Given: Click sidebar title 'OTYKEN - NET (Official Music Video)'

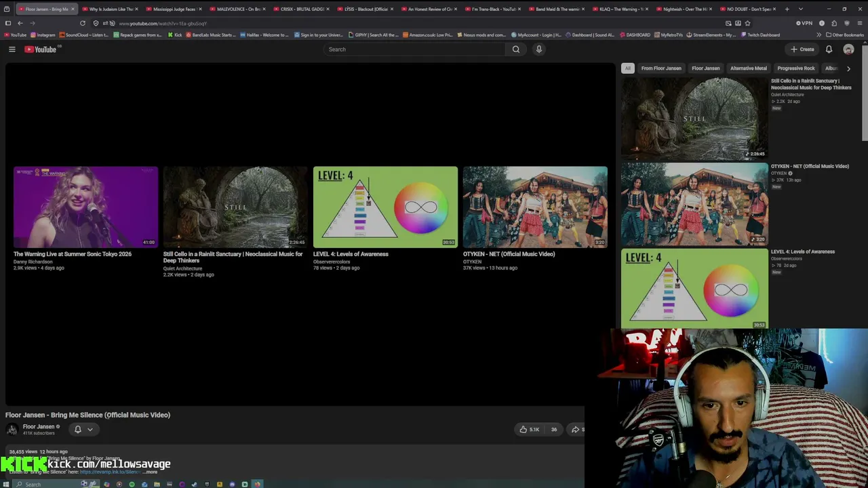Looking at the screenshot, I should 810,166.
